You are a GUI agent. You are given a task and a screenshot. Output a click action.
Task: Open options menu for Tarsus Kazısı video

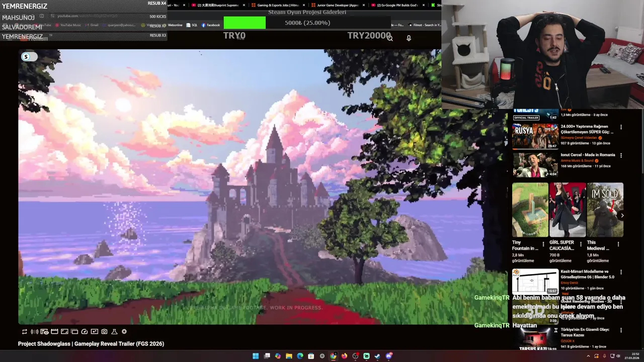[x=621, y=330]
